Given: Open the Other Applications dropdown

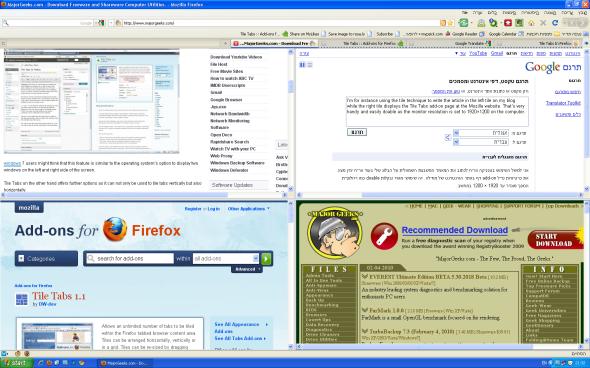Looking at the screenshot, I should coord(248,208).
